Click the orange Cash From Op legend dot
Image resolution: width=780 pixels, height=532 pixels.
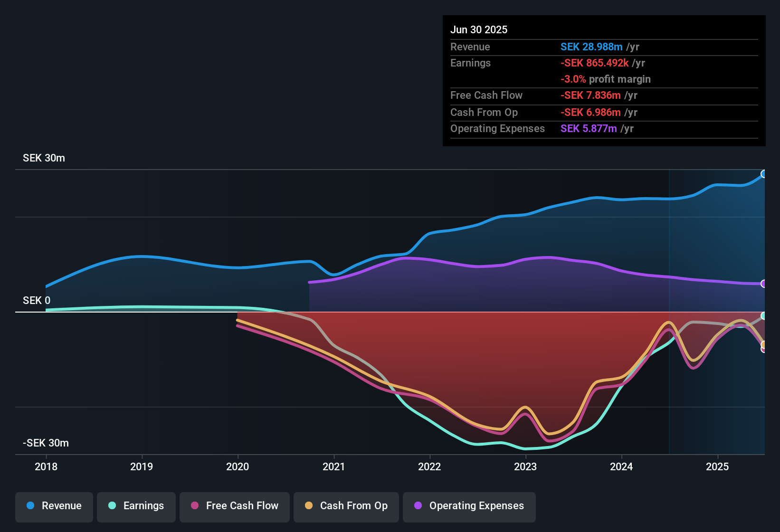click(308, 506)
